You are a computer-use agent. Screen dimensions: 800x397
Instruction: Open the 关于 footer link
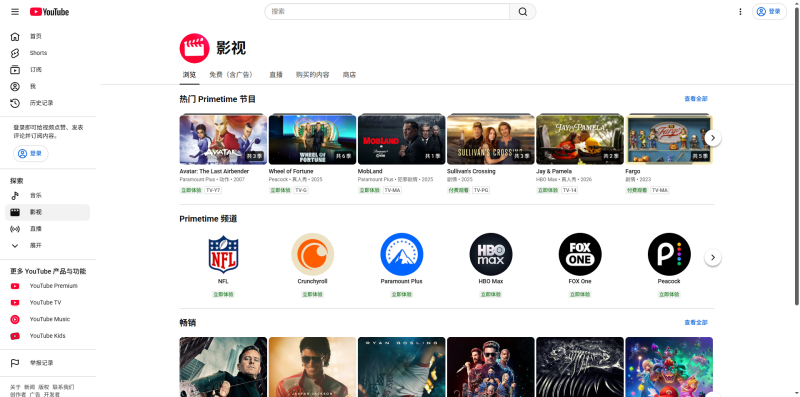pos(15,387)
